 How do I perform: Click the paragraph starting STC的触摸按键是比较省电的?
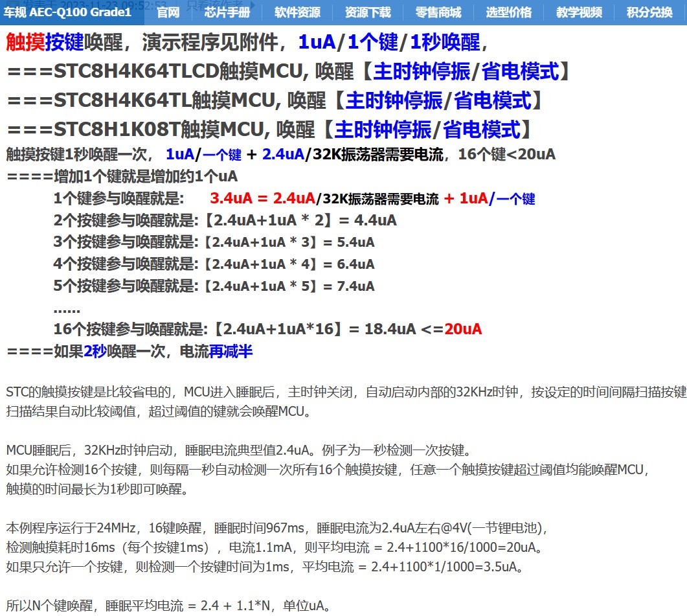tap(346, 391)
